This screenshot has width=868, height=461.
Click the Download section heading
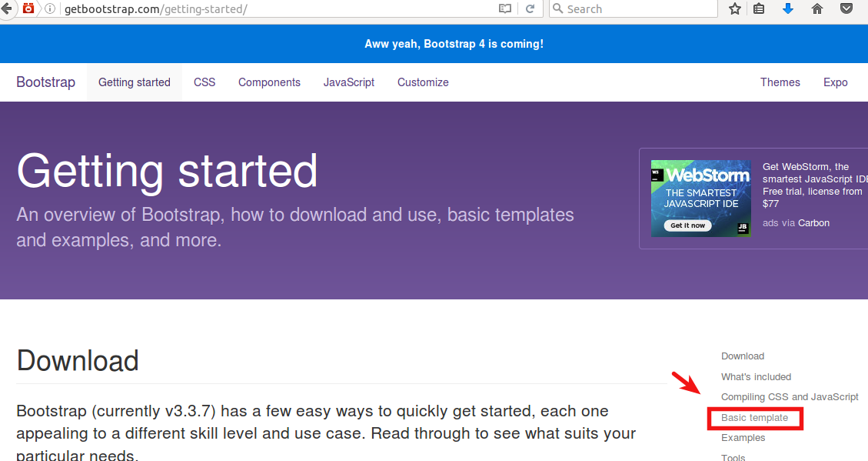(x=78, y=361)
